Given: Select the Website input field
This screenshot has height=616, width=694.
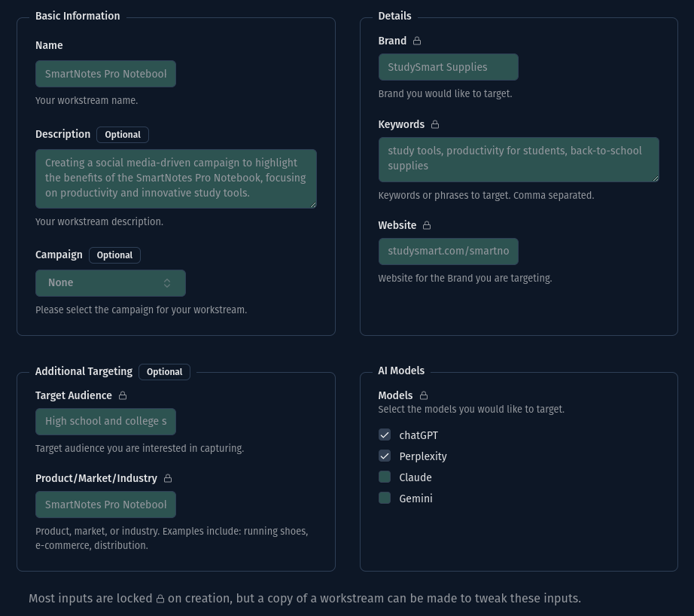Looking at the screenshot, I should click(x=448, y=251).
